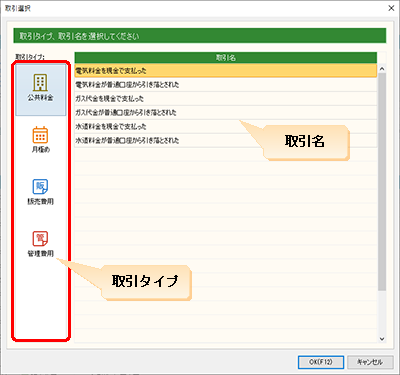Screen dimensions: 400x375
Task: Select row 水道料金を現金で支払った
Action: [x=226, y=126]
